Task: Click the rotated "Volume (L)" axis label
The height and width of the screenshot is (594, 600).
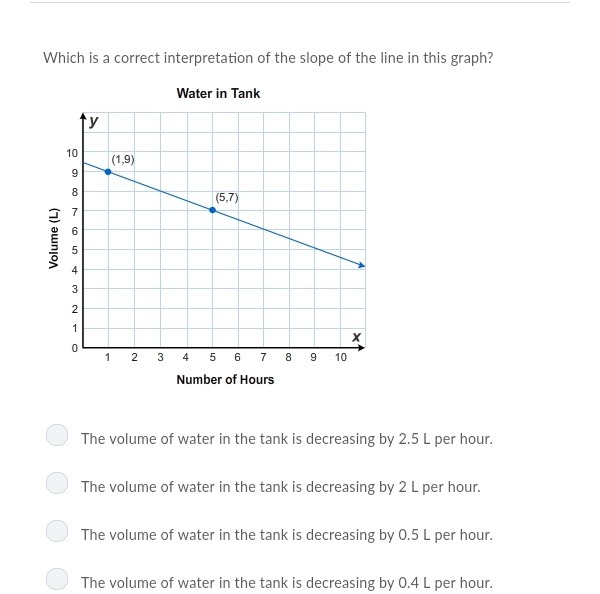Action: tap(54, 238)
